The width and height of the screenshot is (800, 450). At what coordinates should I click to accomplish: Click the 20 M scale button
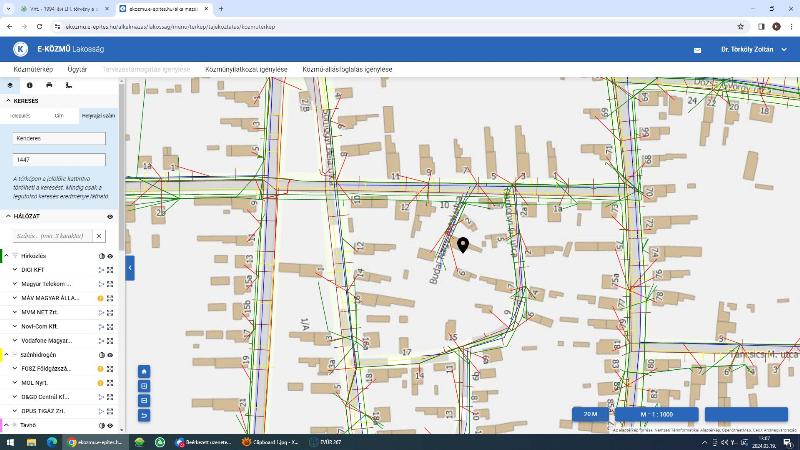(x=590, y=414)
